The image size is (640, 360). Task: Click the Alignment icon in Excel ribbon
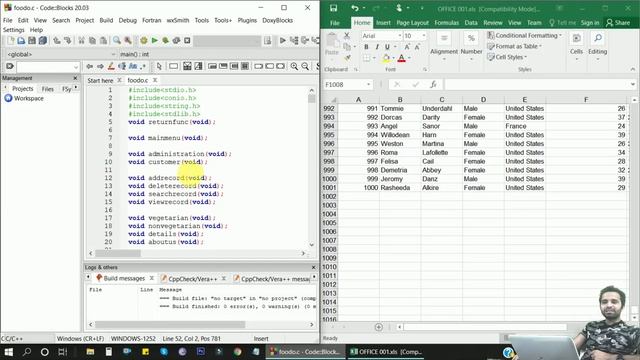[x=444, y=38]
